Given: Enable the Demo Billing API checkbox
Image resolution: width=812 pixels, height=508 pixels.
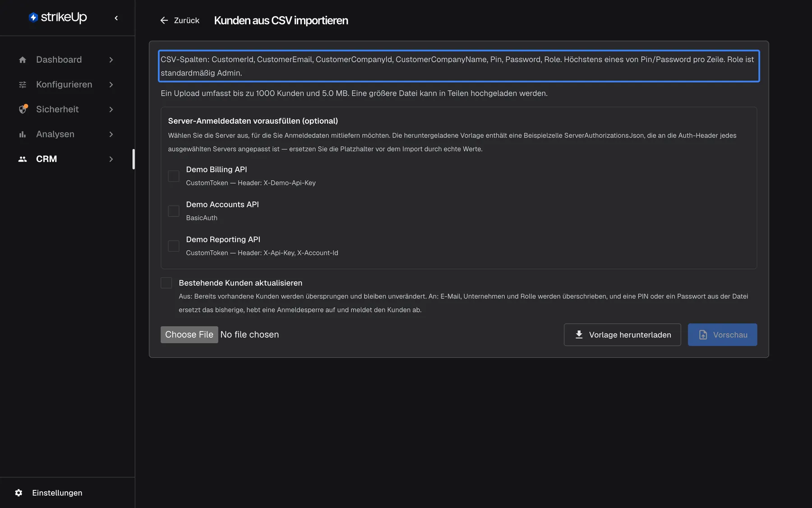Looking at the screenshot, I should coord(174,176).
